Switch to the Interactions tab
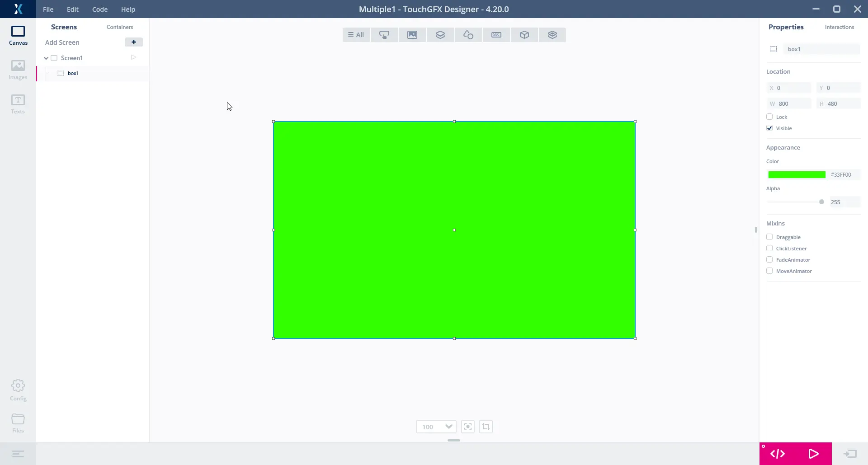 pos(839,27)
